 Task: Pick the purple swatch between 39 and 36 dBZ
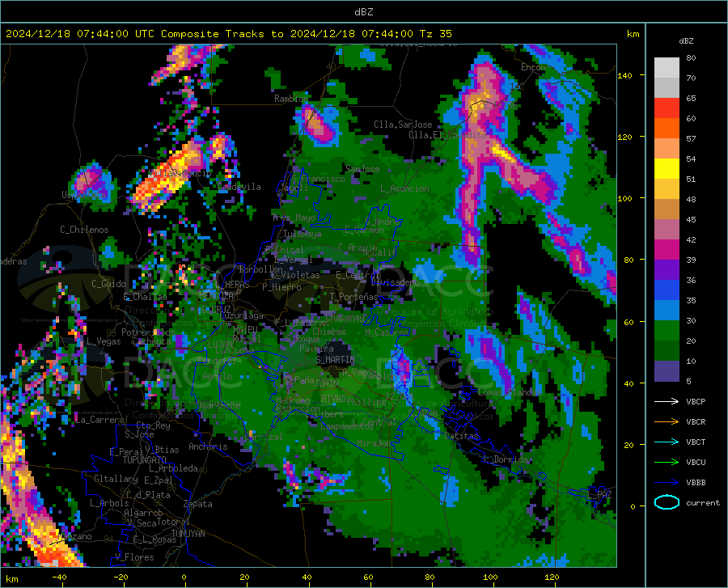click(667, 269)
